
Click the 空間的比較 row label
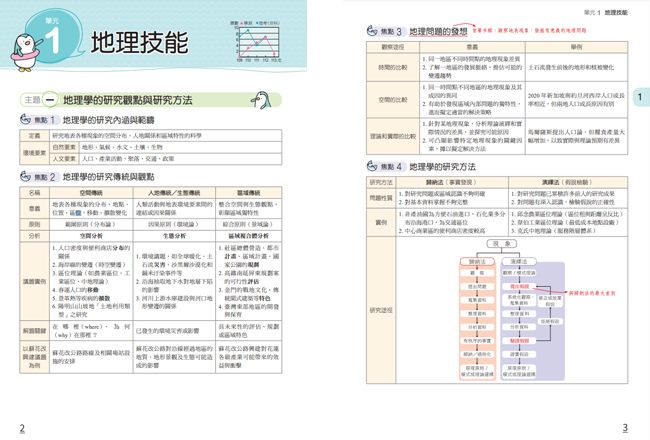pyautogui.click(x=393, y=100)
